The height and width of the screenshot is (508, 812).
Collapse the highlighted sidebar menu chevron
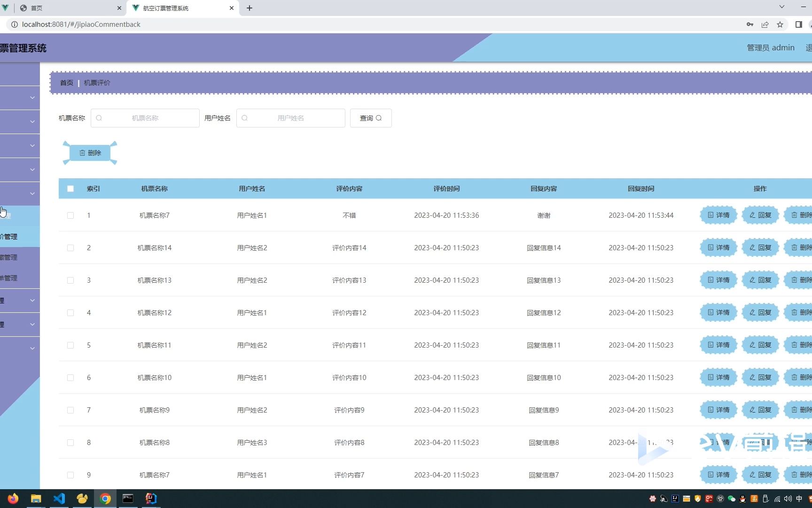(32, 193)
